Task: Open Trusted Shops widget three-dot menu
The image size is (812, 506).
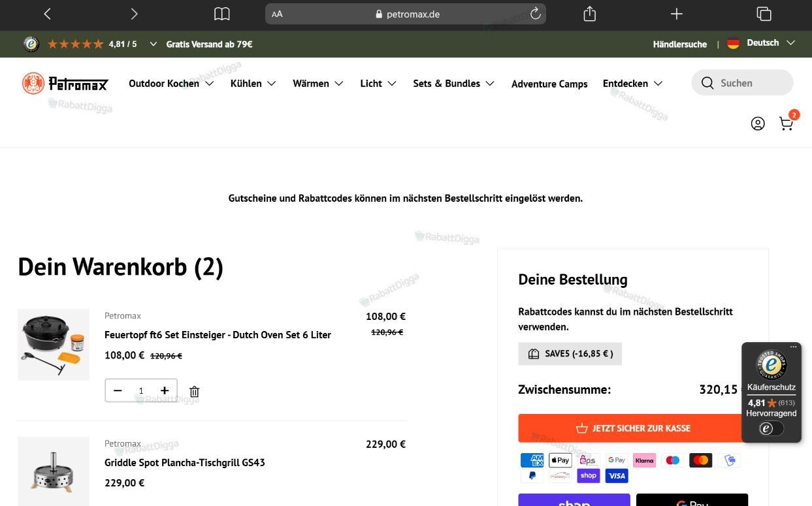Action: point(793,347)
